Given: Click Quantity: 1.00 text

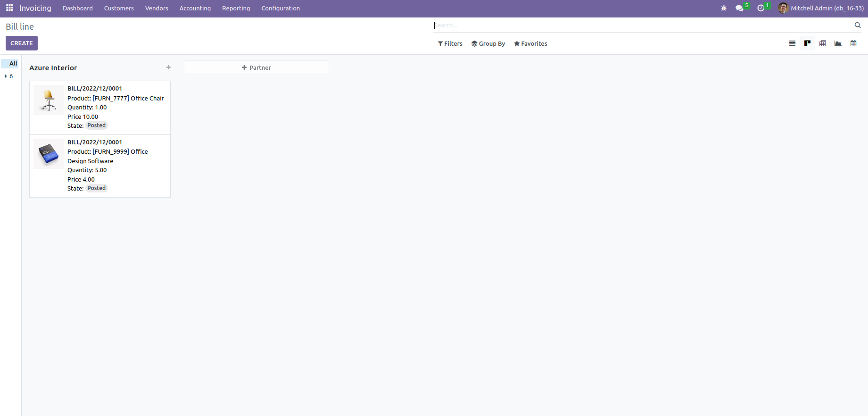Looking at the screenshot, I should coord(87,108).
